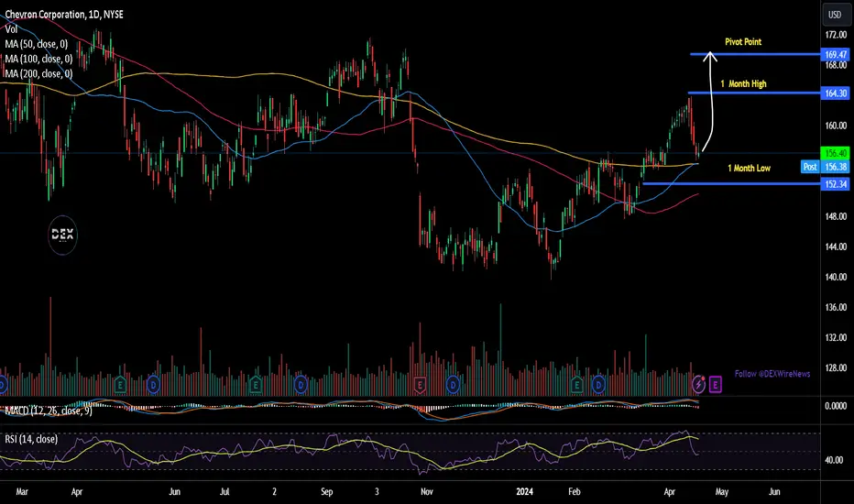
Task: Click the 128.00 price axis value
Action: point(836,367)
